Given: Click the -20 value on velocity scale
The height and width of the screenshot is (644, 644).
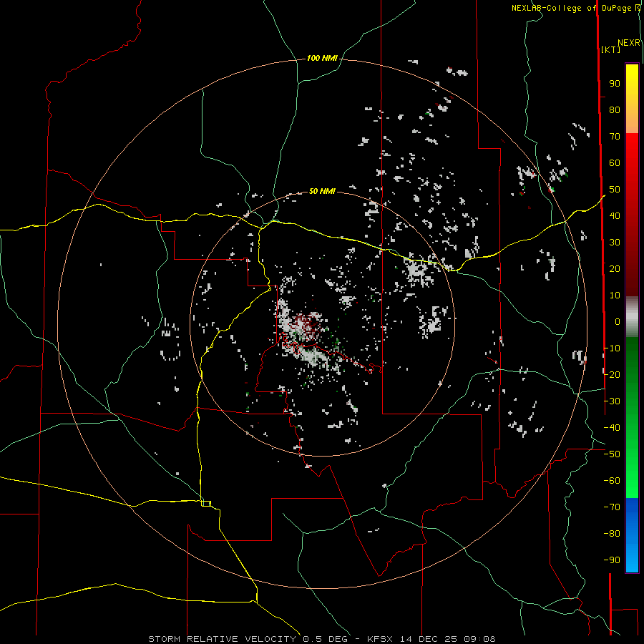Looking at the screenshot, I should click(x=612, y=375).
